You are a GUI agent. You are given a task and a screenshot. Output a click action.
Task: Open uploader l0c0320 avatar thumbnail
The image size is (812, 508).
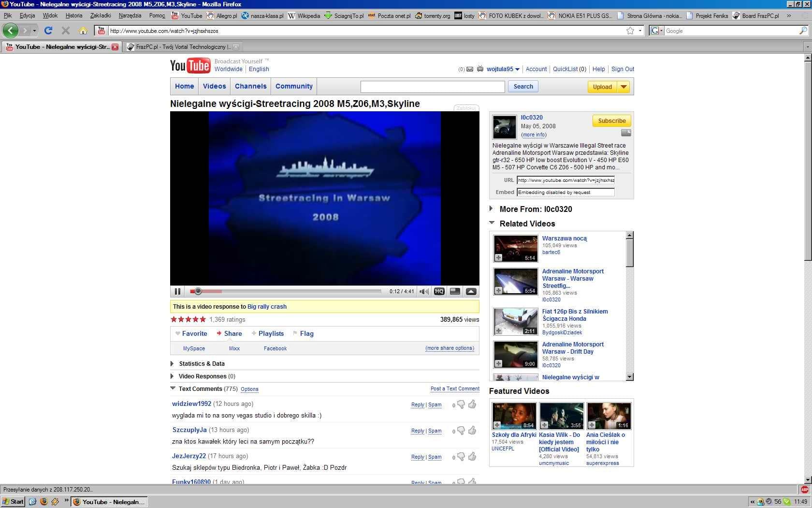coord(504,127)
